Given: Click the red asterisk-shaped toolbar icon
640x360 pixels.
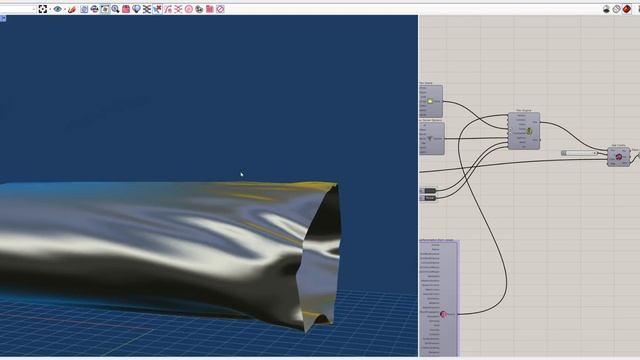Looking at the screenshot, I should click(x=178, y=9).
